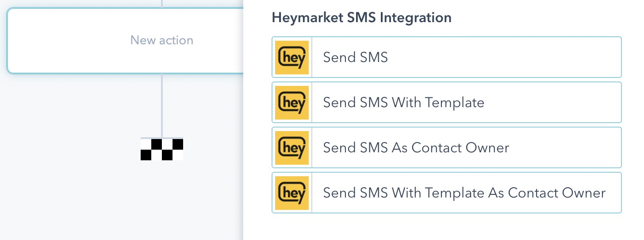Click the Heymarket SMS Integration heading
The image size is (644, 240).
361,18
